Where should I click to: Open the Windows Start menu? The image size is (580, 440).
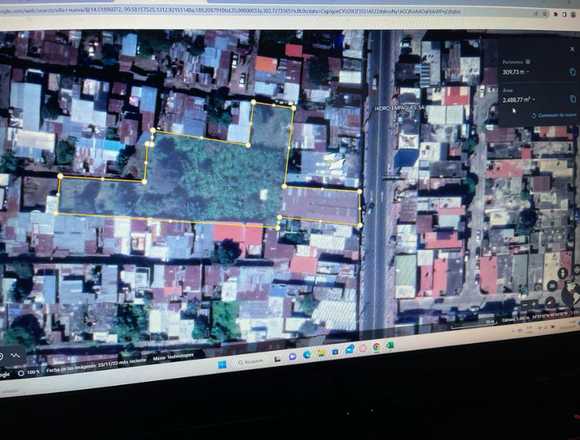(222, 365)
